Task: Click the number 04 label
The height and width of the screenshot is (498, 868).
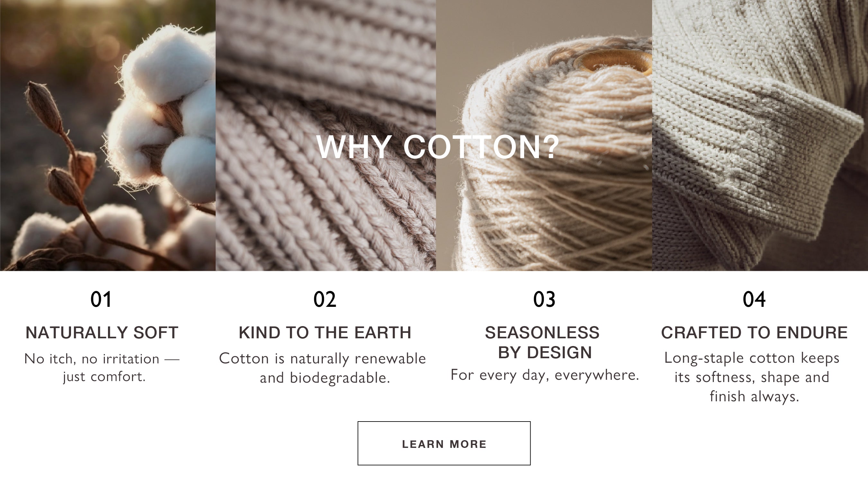Action: 754,299
